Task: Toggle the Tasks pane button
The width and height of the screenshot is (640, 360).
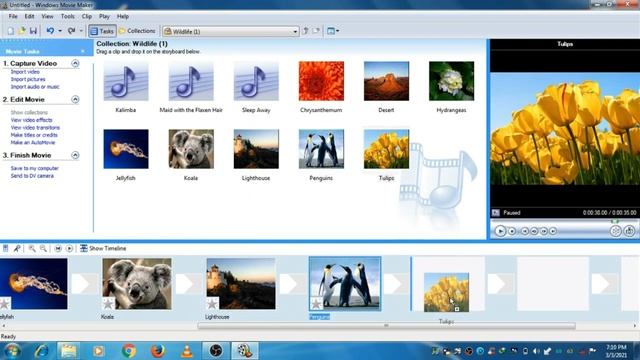Action: pyautogui.click(x=102, y=31)
